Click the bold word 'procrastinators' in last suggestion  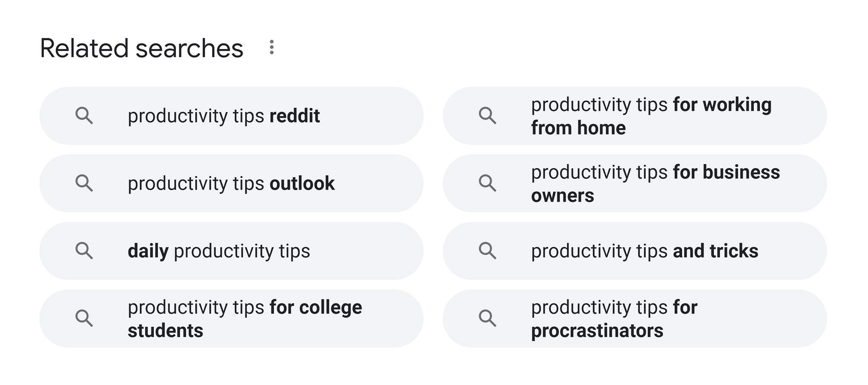point(597,331)
